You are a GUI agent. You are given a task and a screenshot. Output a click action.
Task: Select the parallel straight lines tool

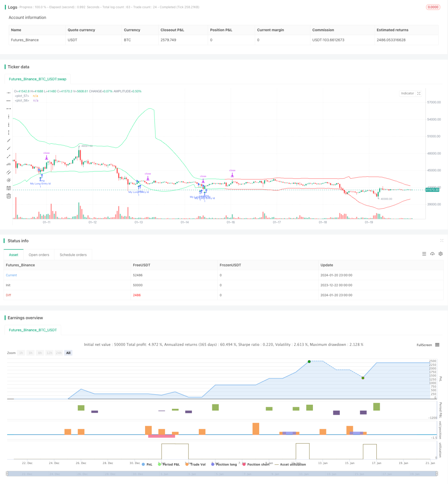click(x=9, y=180)
